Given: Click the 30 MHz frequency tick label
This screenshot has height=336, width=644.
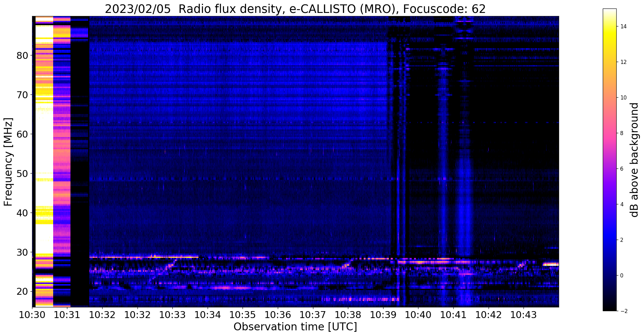Looking at the screenshot, I should [x=22, y=252].
